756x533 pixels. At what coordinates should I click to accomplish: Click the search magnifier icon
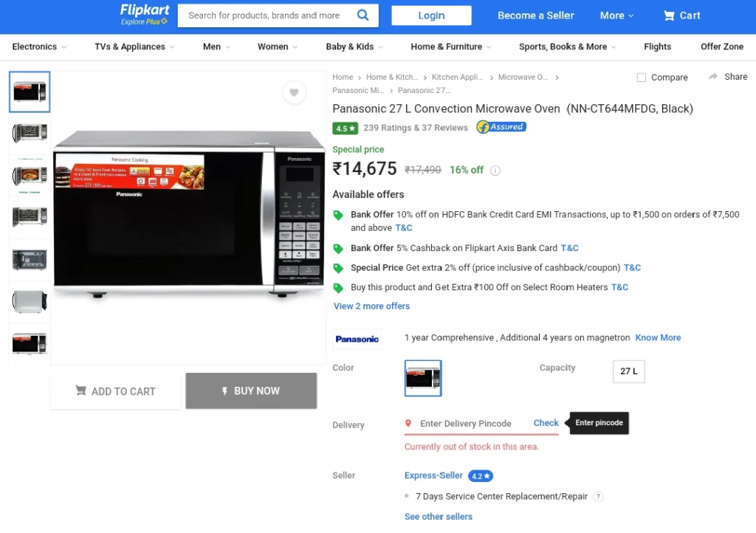tap(362, 16)
